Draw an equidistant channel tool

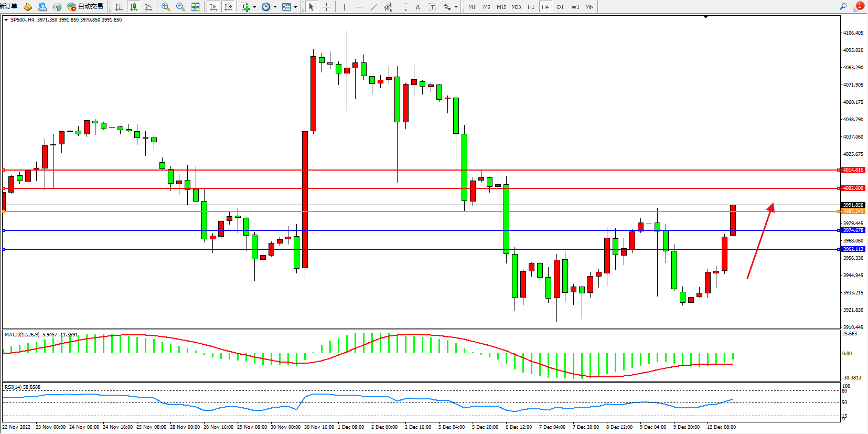coord(388,7)
